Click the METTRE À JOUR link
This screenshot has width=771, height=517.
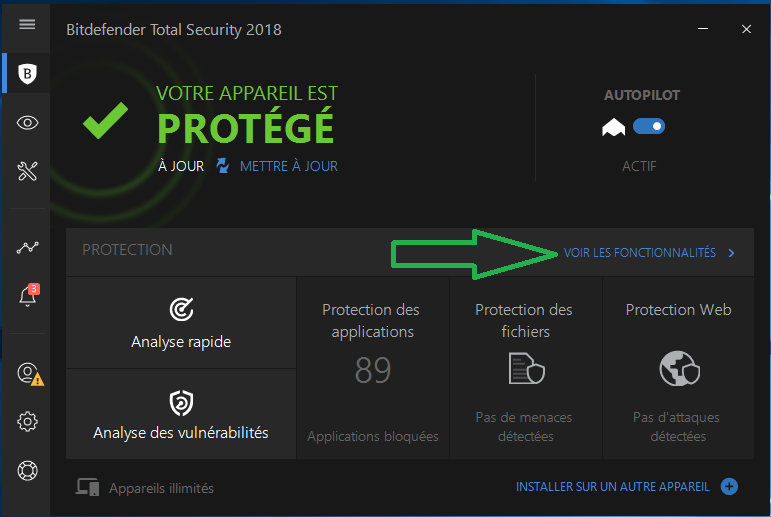289,166
